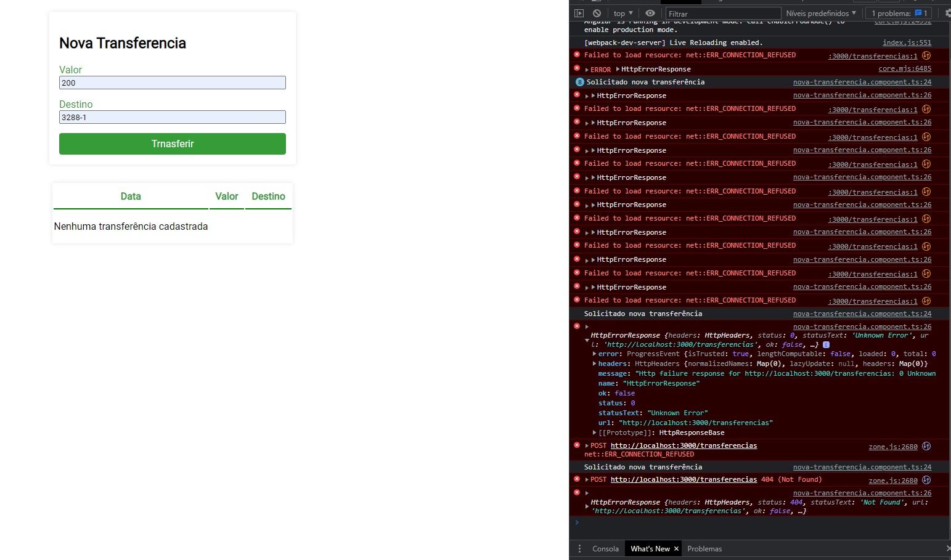Expand the POST request with ERR_CONNECTION_REFUSED
The image size is (951, 560).
(x=587, y=445)
